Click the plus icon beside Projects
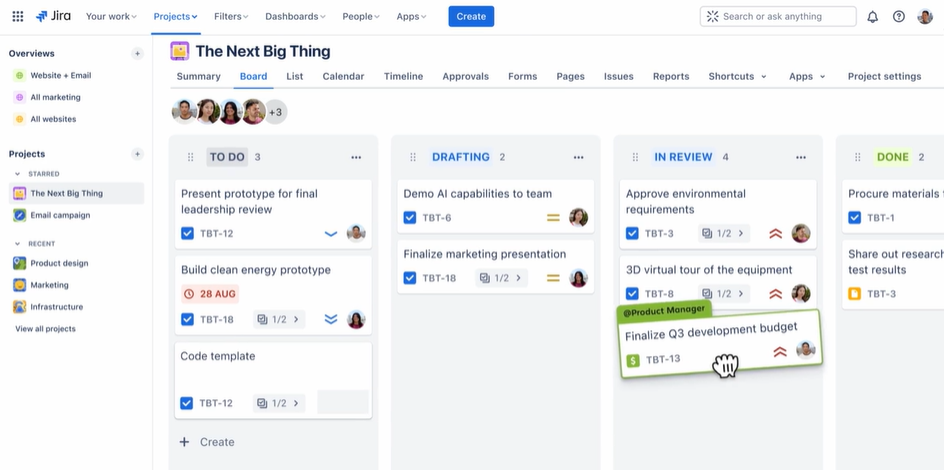The height and width of the screenshot is (470, 945). pyautogui.click(x=137, y=154)
